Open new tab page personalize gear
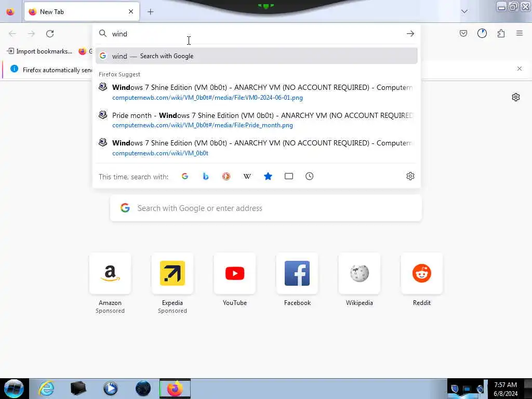Viewport: 532px width, 399px height. click(x=516, y=97)
